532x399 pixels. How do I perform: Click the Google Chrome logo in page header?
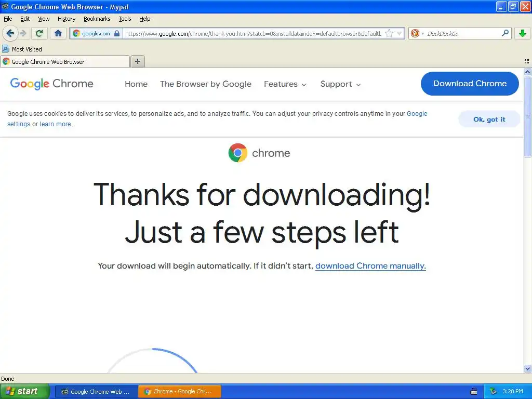click(51, 84)
